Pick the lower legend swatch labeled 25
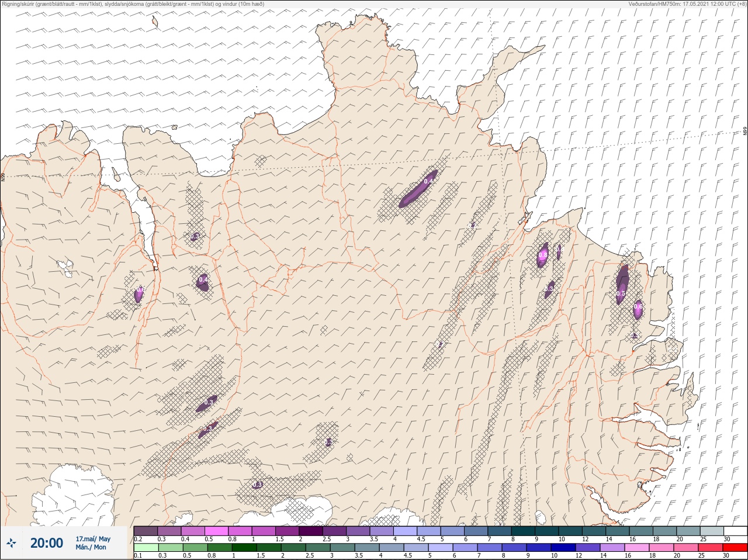This screenshot has height=560, width=748. 710,548
